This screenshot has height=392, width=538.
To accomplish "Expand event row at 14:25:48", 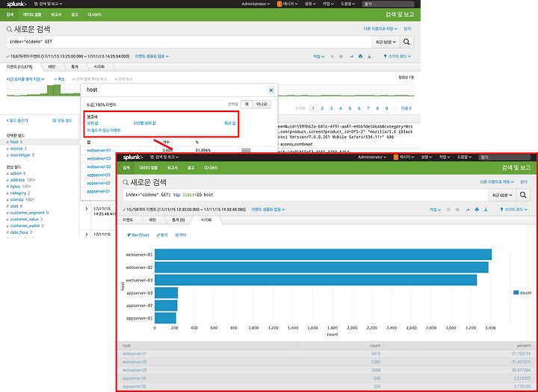I will pyautogui.click(x=87, y=208).
